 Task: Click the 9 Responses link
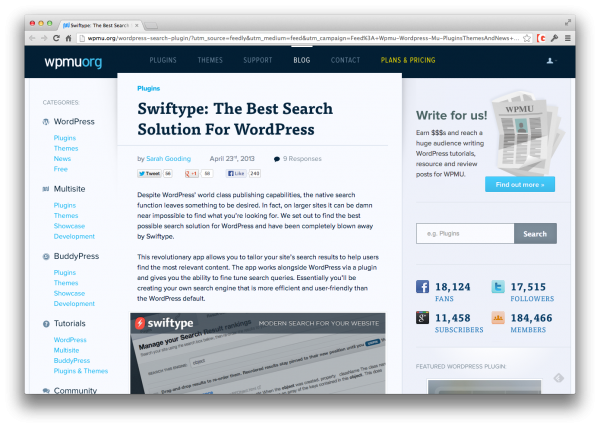(x=302, y=159)
